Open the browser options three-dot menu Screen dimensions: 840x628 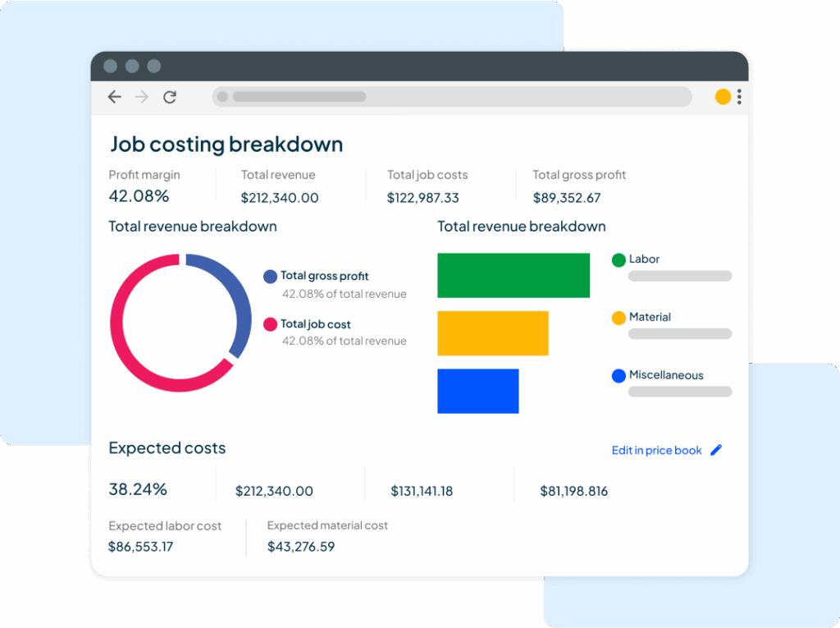pos(738,96)
